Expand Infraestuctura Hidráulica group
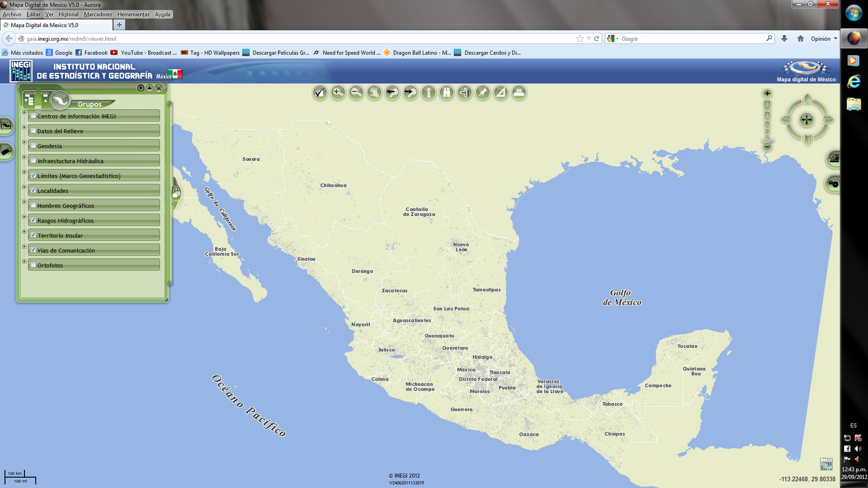This screenshot has height=488, width=868. (24, 157)
